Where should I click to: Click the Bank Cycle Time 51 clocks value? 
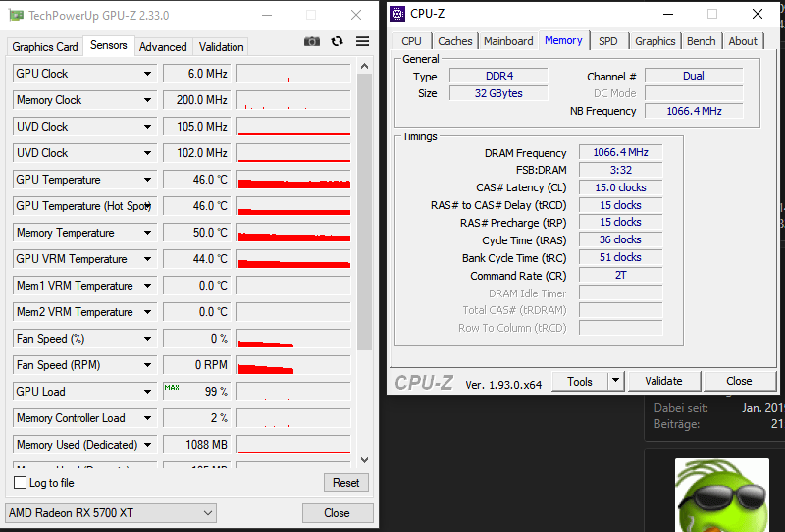tap(621, 257)
